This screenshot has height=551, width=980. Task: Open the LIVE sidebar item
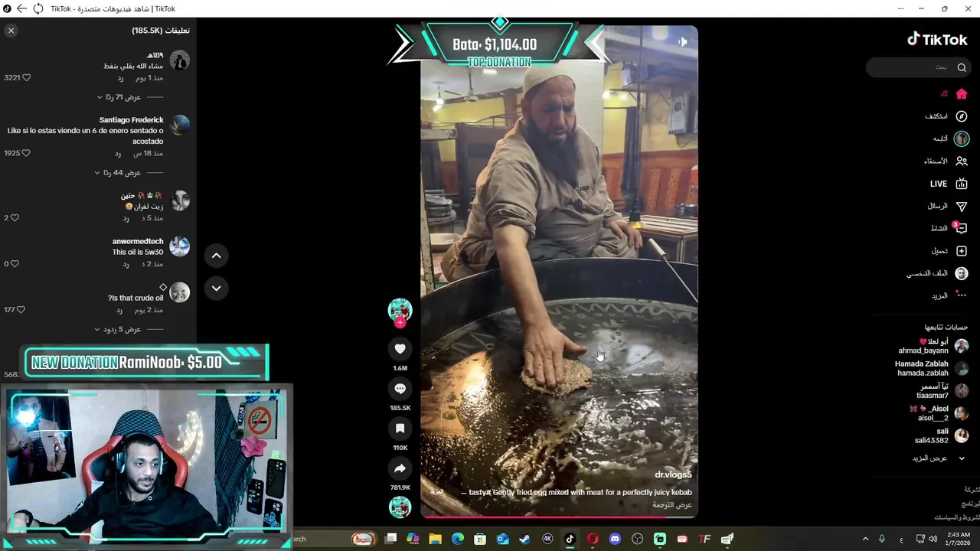point(949,184)
